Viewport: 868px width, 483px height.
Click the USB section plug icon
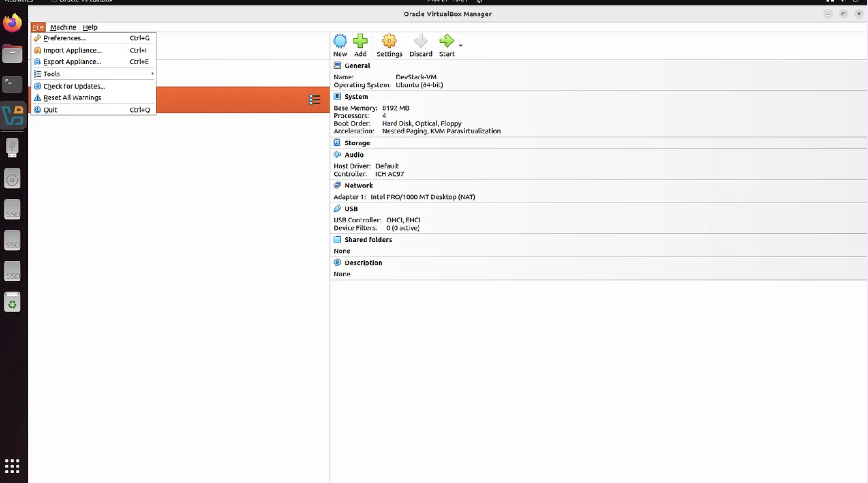(337, 208)
